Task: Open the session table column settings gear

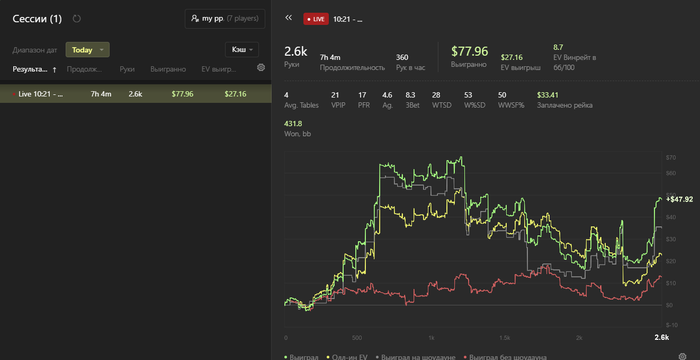Action: point(261,67)
